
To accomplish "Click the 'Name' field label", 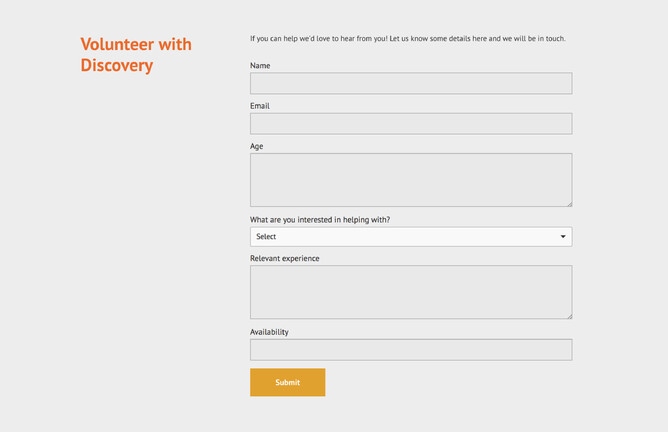I will (260, 66).
